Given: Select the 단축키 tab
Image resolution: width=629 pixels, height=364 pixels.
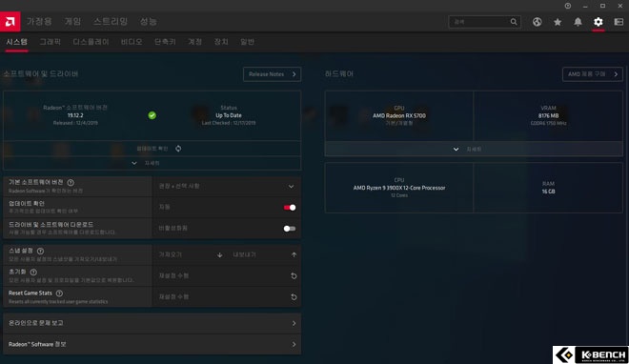Looking at the screenshot, I should click(165, 42).
